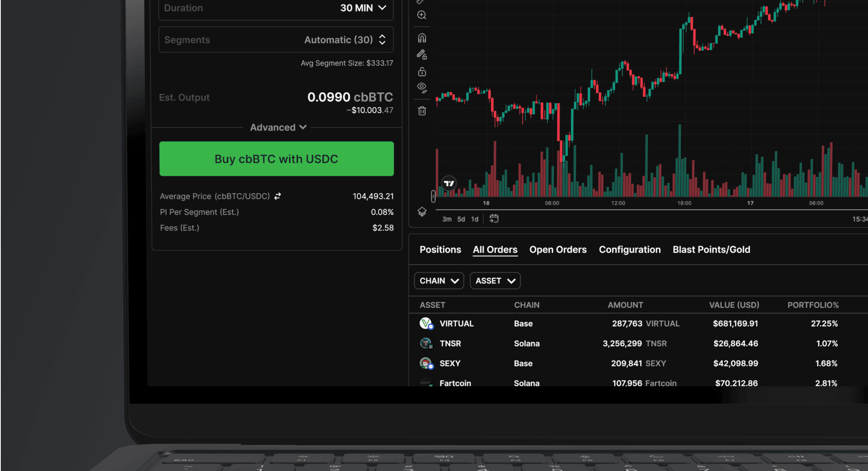Click the Solana chain cell for TNSR
Viewport: 868px width, 471px height.
527,343
